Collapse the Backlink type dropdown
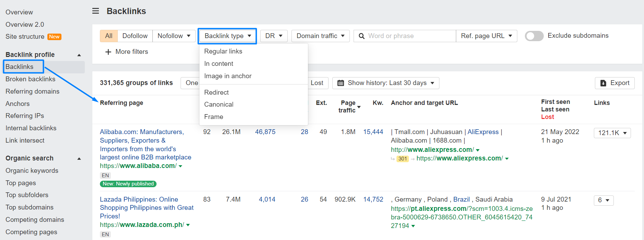The height and width of the screenshot is (240, 644). (227, 36)
